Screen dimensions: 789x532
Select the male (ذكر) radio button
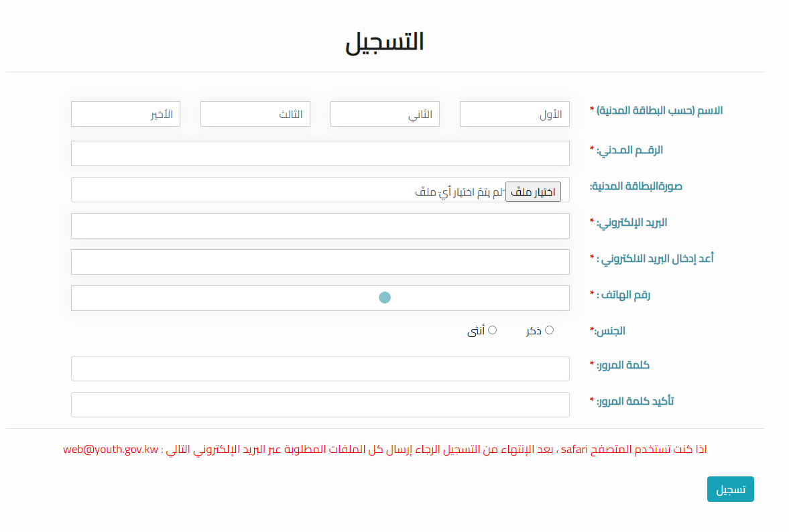point(550,330)
